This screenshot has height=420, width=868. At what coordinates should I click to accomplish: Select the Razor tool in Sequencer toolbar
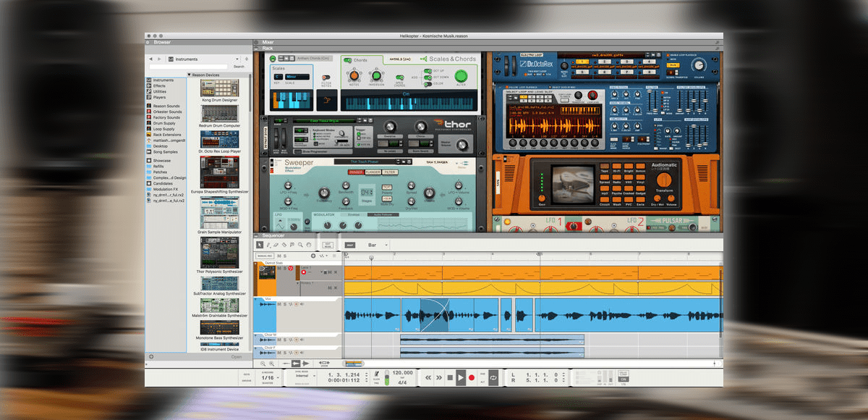pyautogui.click(x=284, y=245)
